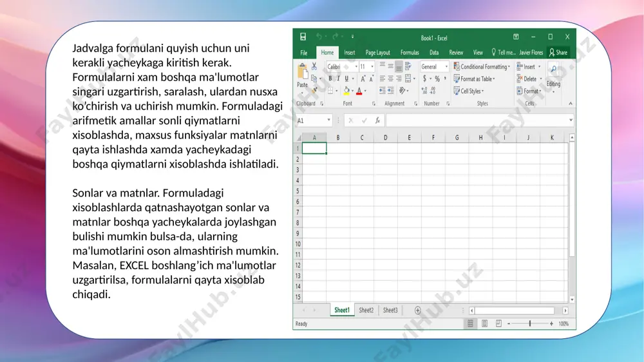Toggle Align Right
644x362 pixels.
pos(399,79)
